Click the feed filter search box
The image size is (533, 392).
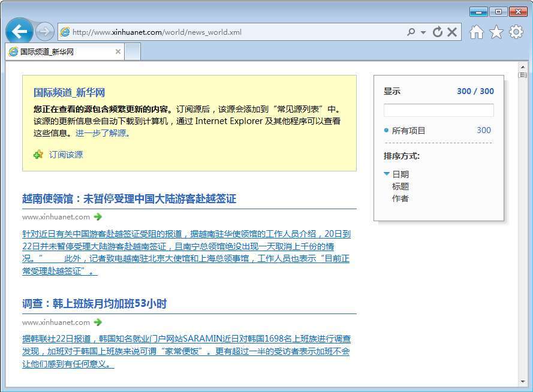click(x=438, y=110)
